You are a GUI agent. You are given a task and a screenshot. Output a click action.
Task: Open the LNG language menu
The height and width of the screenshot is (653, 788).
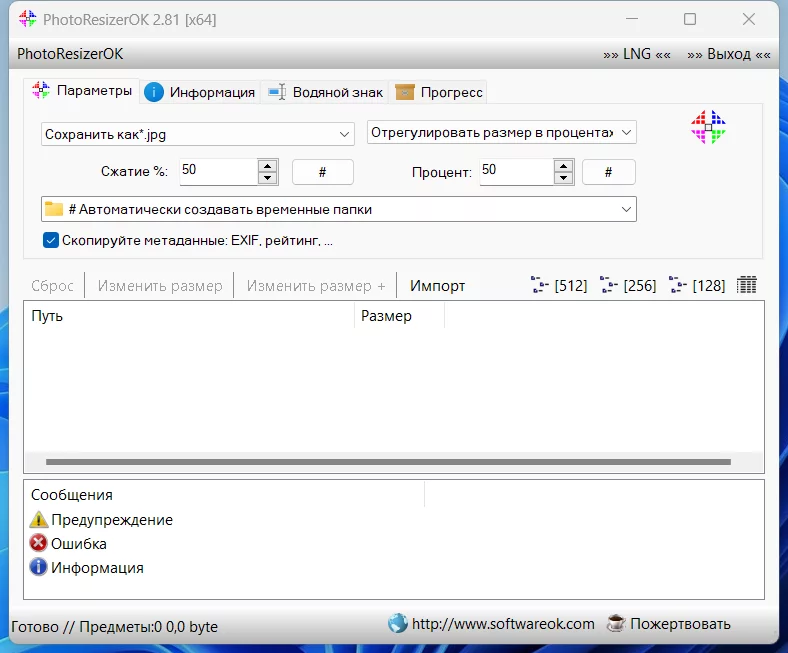click(x=637, y=54)
